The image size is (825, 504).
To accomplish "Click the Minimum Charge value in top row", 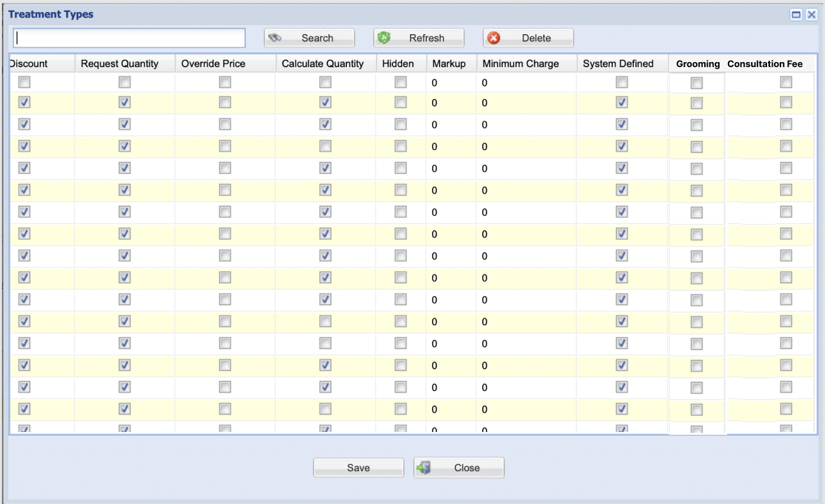I will click(x=484, y=82).
